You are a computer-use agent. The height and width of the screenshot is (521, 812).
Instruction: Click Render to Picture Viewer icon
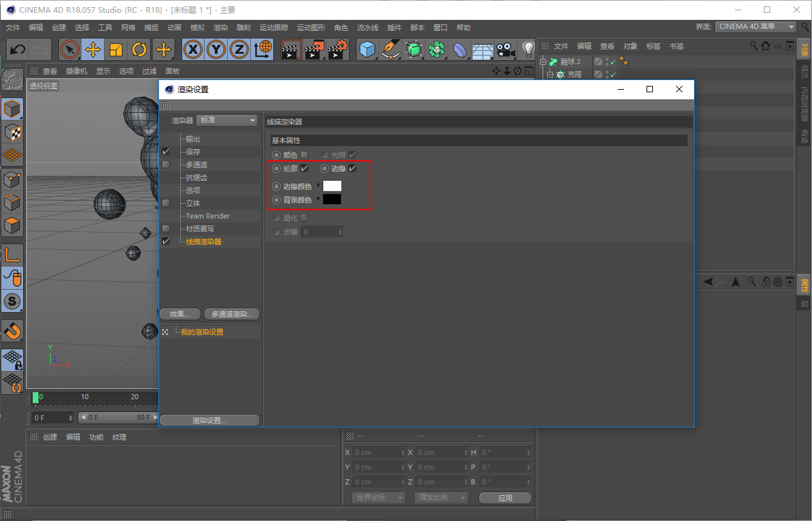click(x=314, y=49)
